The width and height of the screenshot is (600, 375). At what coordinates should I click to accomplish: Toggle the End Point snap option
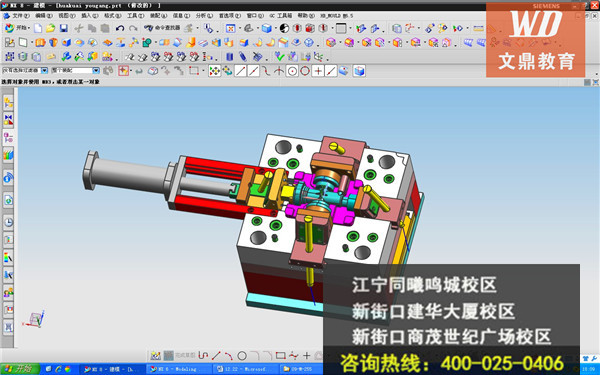point(240,71)
